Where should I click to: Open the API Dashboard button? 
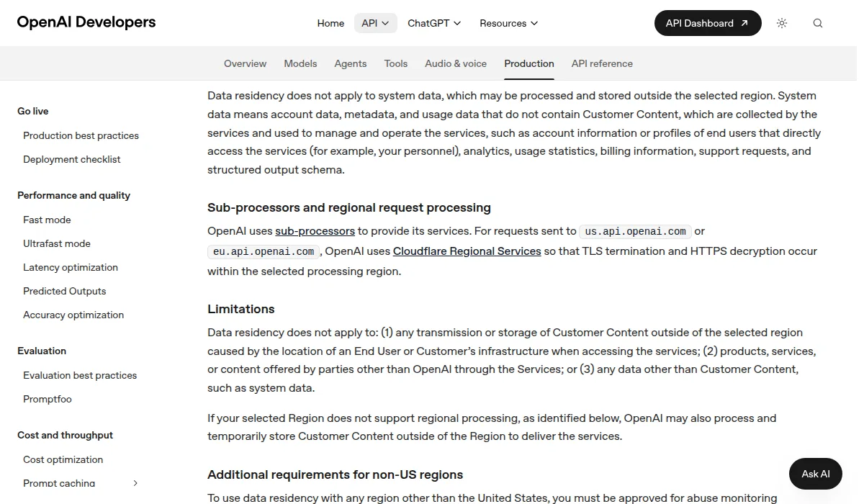(x=708, y=23)
